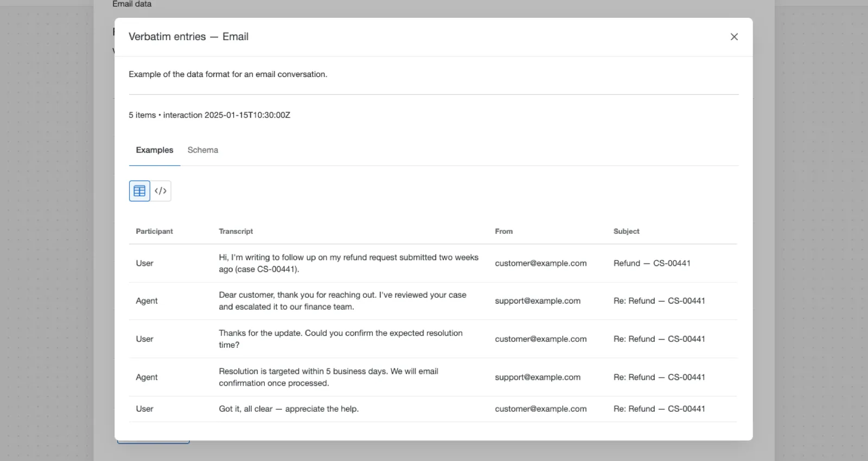Switch to table view

coord(139,191)
